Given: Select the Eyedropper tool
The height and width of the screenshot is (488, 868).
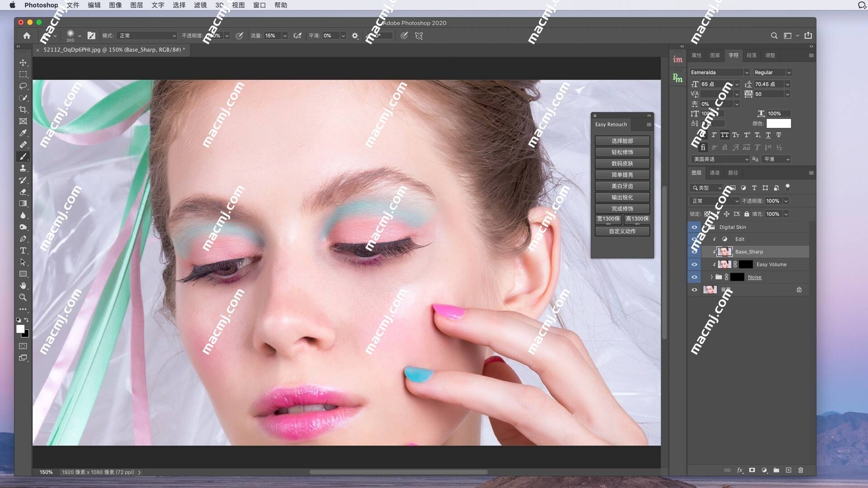Looking at the screenshot, I should (23, 132).
